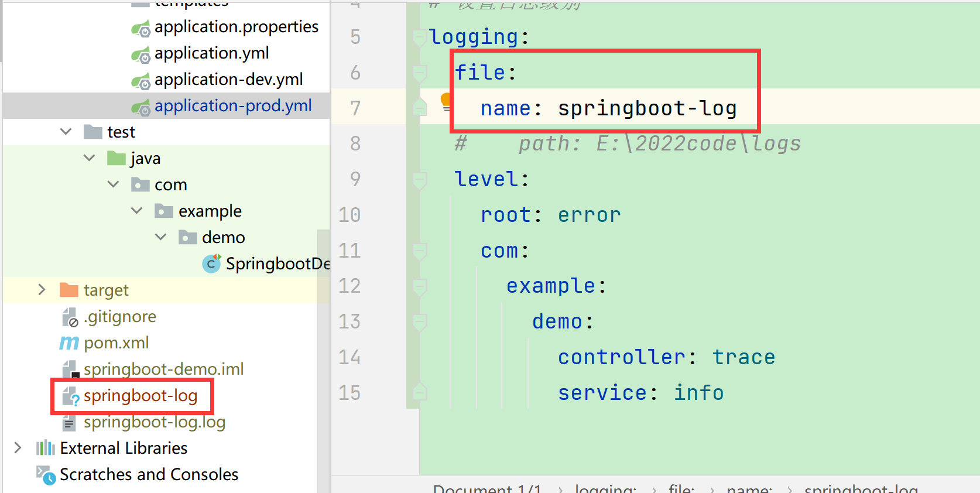Expand External Libraries node

[18, 448]
